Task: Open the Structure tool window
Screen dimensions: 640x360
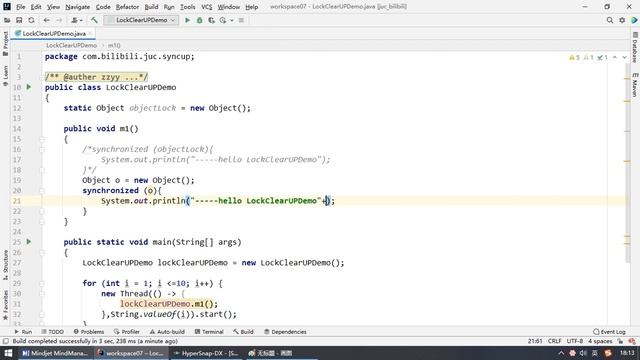Action: 5,264
